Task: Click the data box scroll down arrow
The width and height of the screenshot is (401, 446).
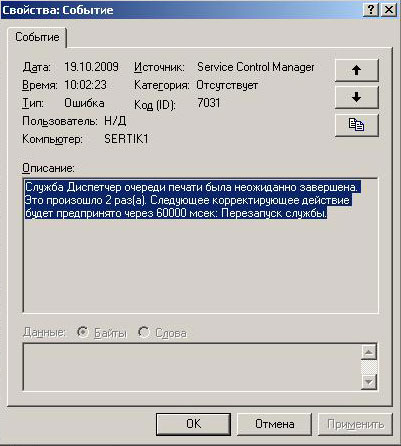Action: (x=369, y=381)
